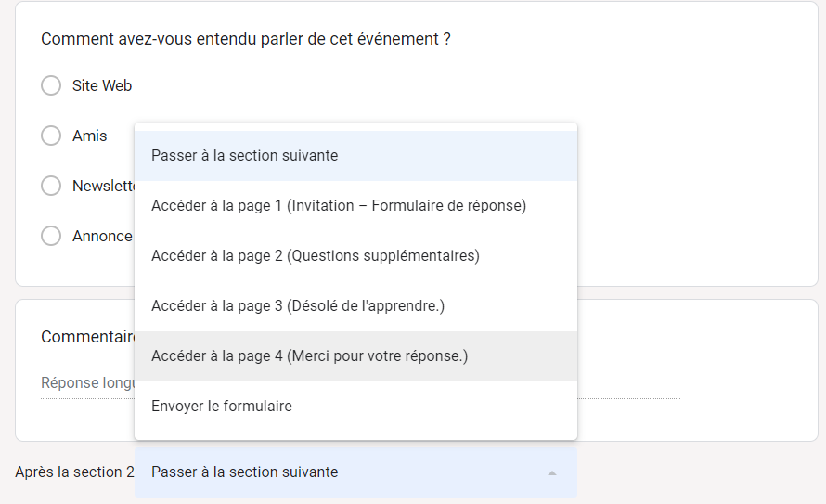Click the small arrow of the section dropdown
Screen dimensions: 826x504
552,472
